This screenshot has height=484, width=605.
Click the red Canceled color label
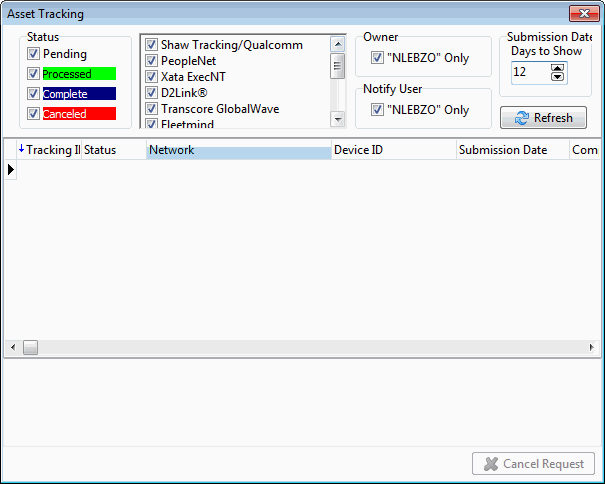(x=79, y=114)
